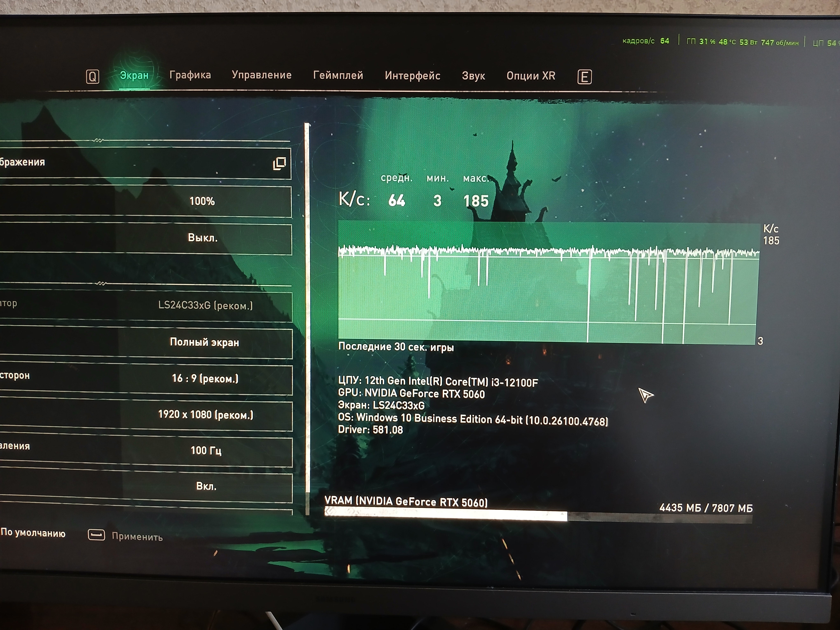Open the Геймплей settings tab

pos(338,76)
